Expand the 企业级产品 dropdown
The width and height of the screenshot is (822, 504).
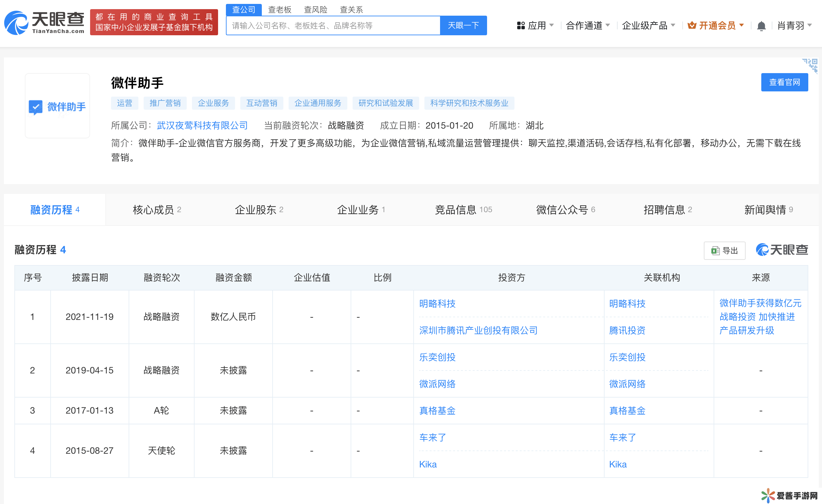(x=648, y=26)
